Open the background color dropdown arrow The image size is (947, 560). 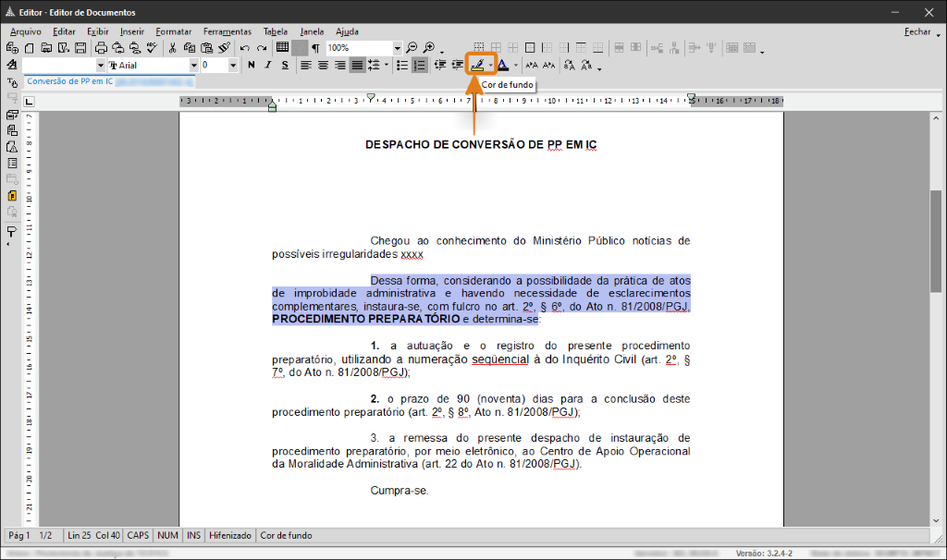coord(490,66)
